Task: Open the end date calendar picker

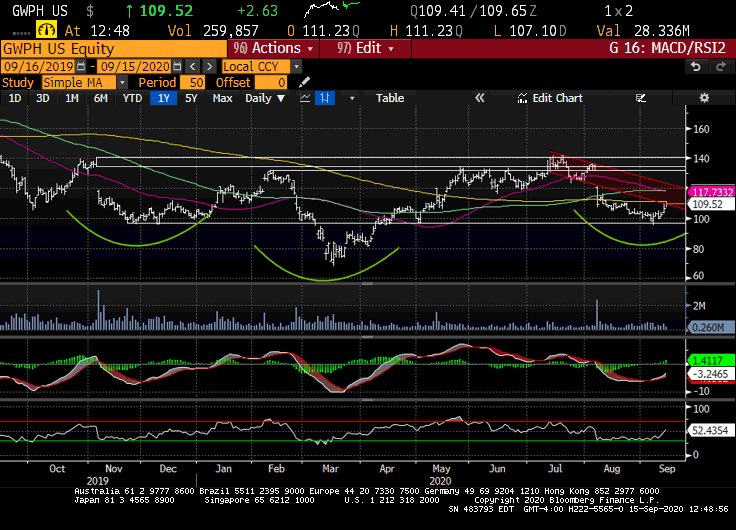Action: [177, 67]
